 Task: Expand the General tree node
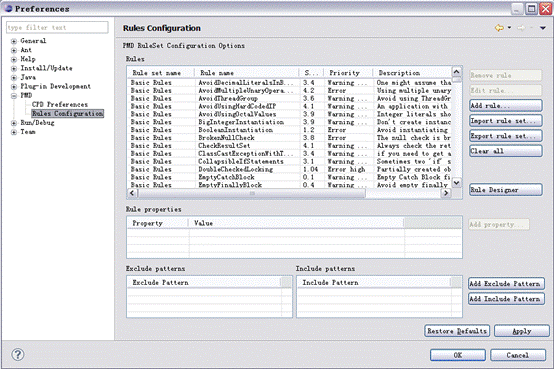click(x=14, y=41)
